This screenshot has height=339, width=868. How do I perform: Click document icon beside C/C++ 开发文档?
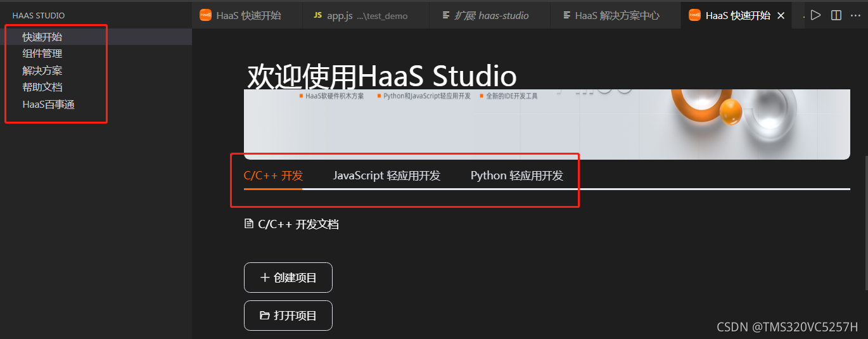pyautogui.click(x=249, y=224)
